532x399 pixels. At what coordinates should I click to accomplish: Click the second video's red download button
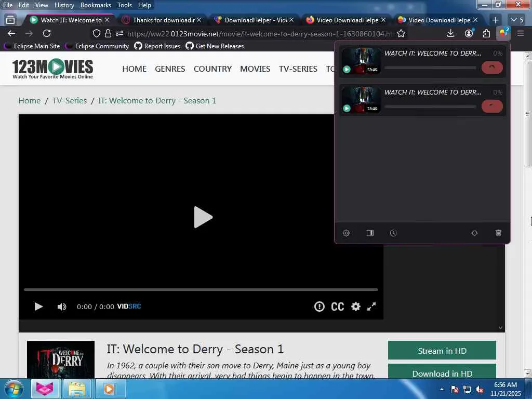[492, 106]
